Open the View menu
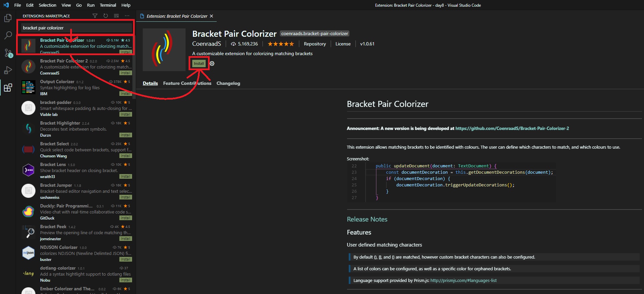 click(66, 5)
